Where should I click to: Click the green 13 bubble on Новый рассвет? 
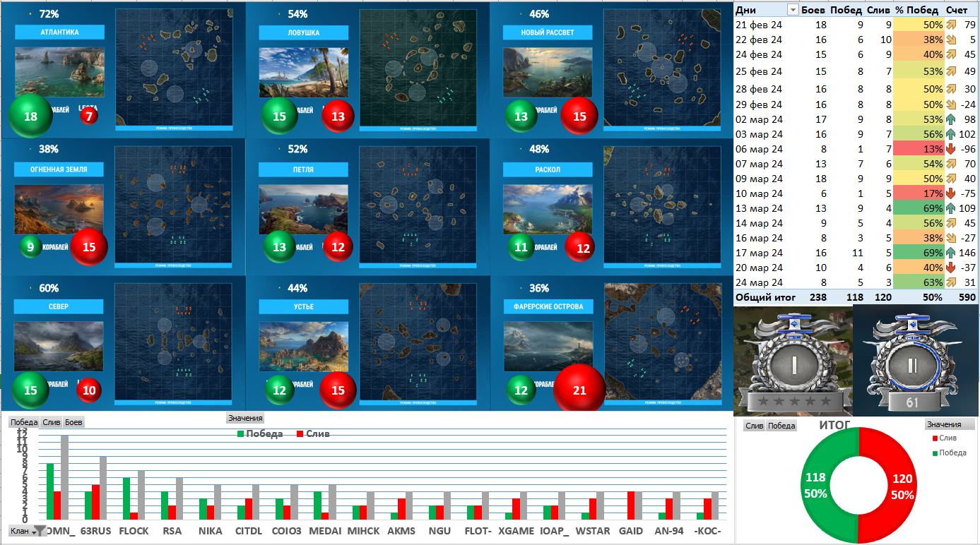(521, 116)
